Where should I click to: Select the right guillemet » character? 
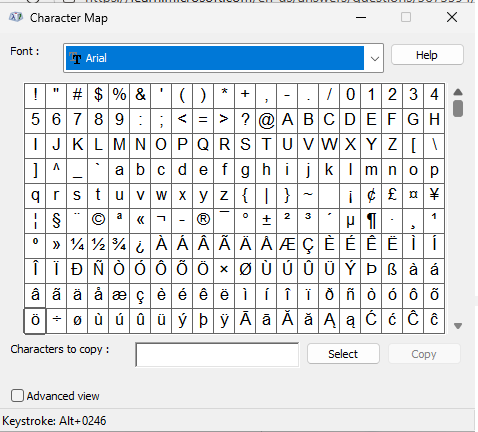(x=56, y=245)
